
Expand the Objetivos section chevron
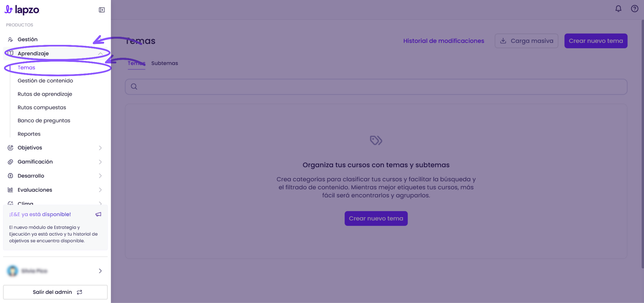[x=100, y=148]
